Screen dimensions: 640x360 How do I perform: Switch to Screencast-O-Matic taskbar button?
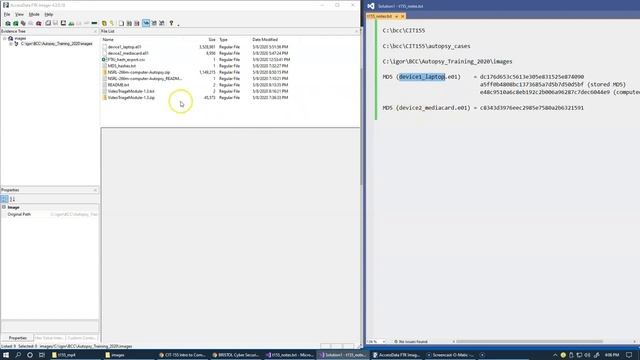tap(450, 355)
